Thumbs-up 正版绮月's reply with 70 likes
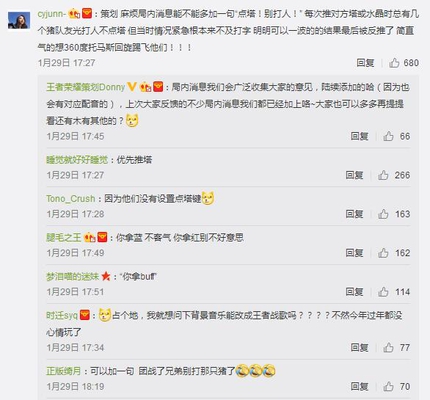Screen dimensions: 430x400 (x=388, y=387)
